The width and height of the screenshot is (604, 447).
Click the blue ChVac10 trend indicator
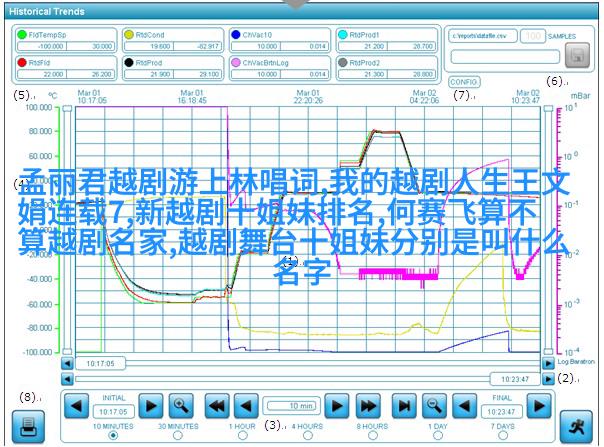tap(236, 35)
